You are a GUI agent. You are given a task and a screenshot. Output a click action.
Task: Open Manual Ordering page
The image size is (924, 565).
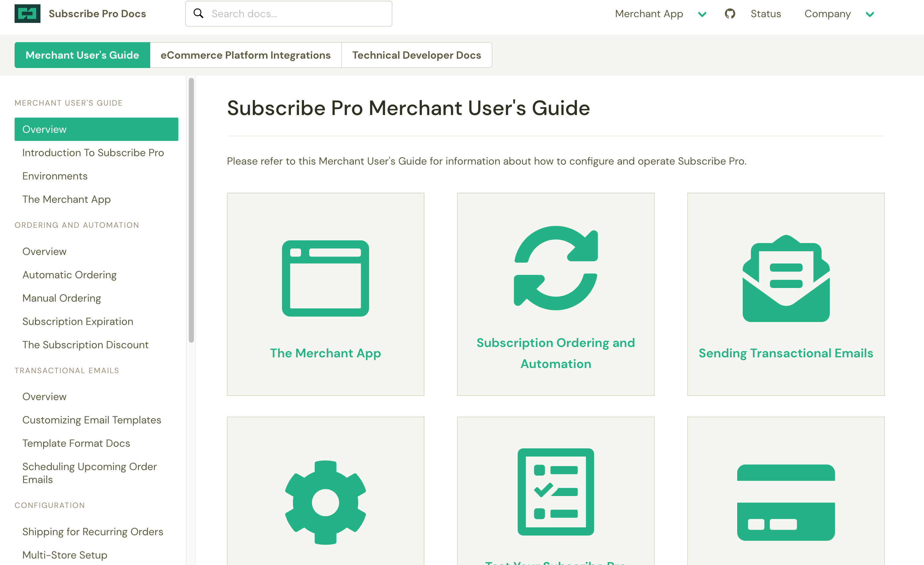click(62, 298)
